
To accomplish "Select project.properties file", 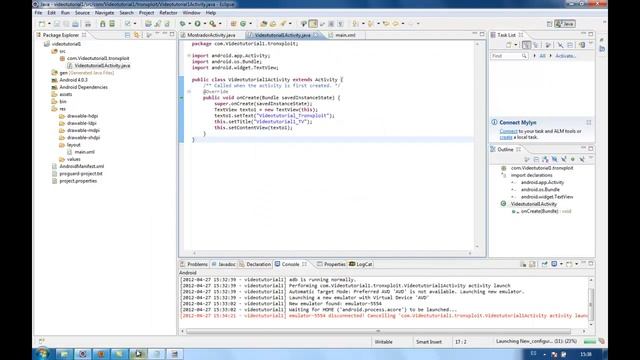I will coord(78,181).
